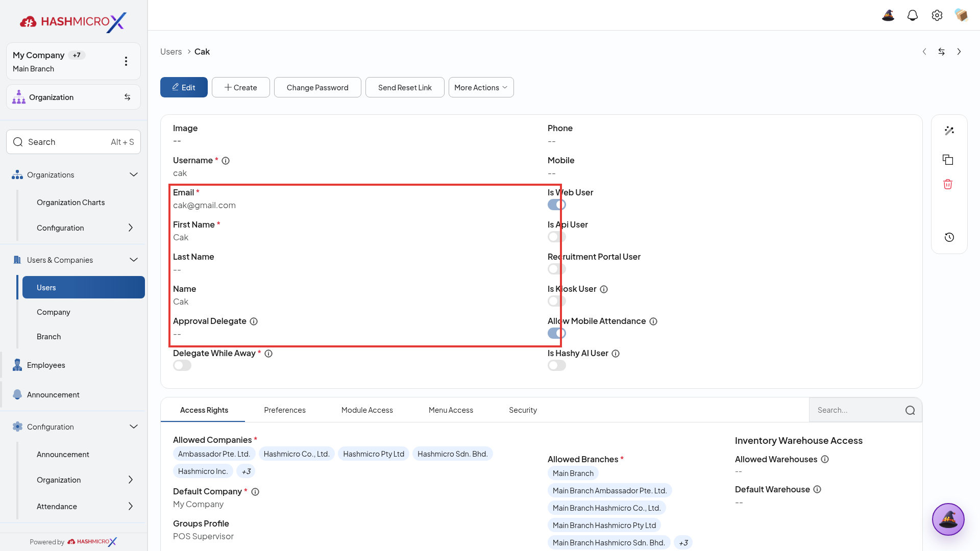
Task: Toggle Recruitment Portal User switch
Action: [557, 269]
